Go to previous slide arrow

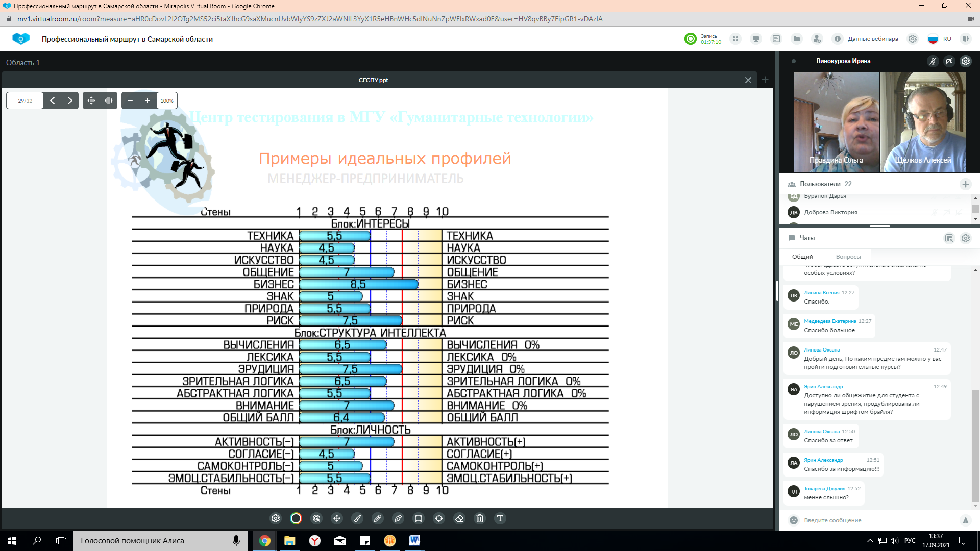[53, 101]
